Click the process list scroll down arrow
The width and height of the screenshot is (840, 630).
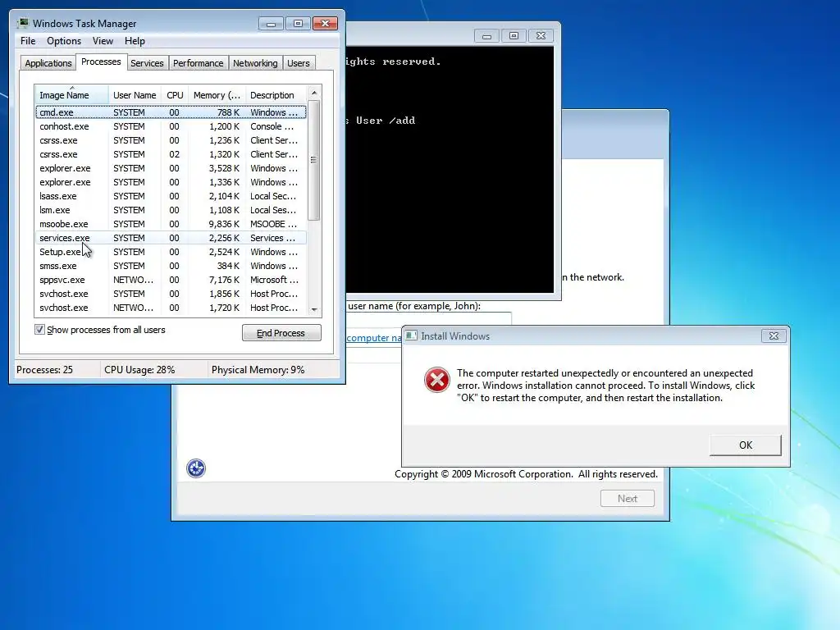[314, 309]
